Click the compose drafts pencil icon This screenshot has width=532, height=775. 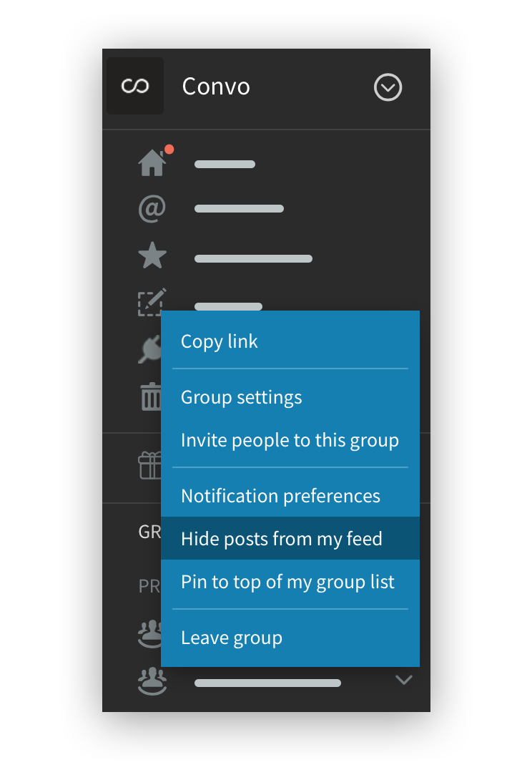coord(151,302)
